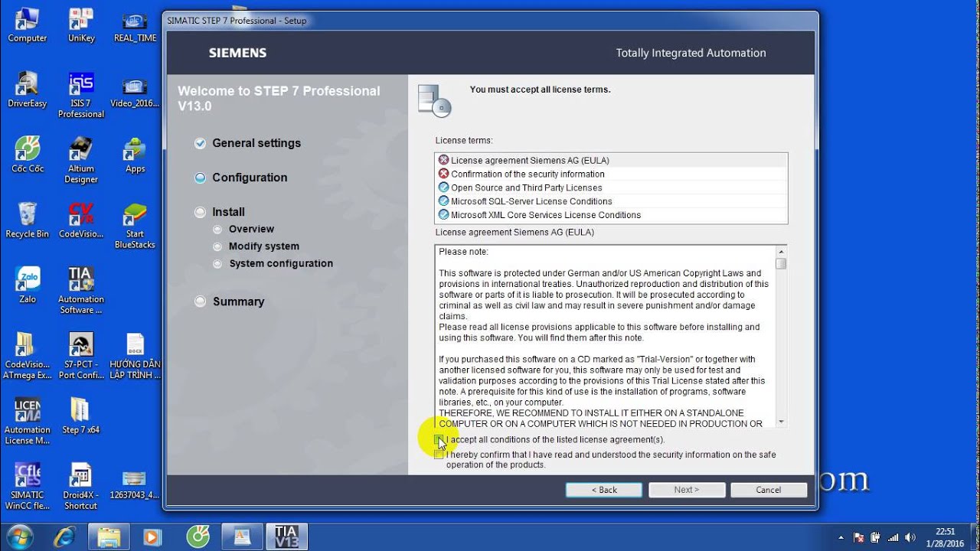Select Automation License Manager desktop icon
The image size is (980, 551).
[x=27, y=421]
